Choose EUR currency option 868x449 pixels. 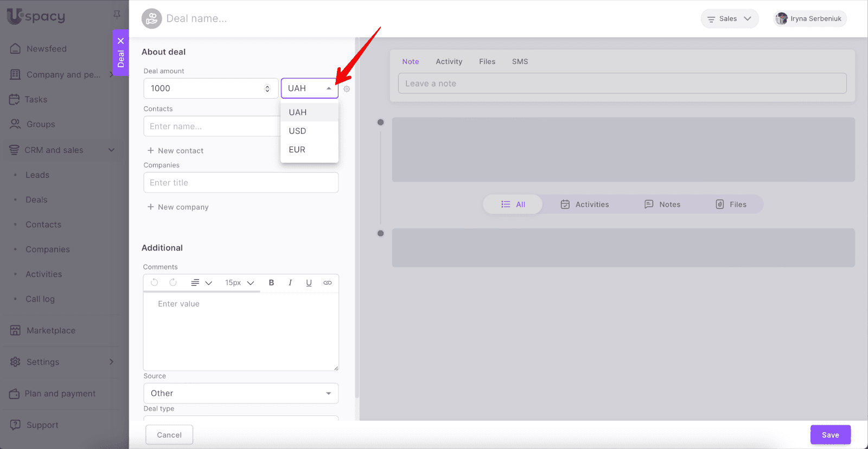click(x=297, y=150)
